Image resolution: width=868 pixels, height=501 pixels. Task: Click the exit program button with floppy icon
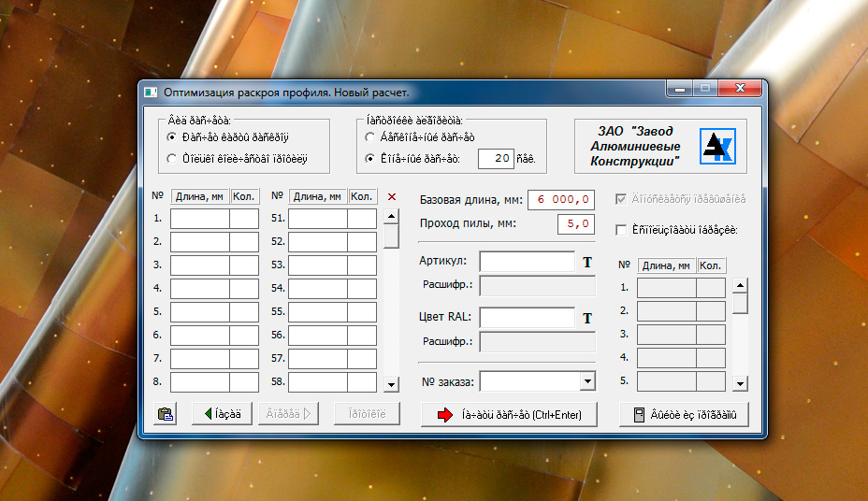click(x=684, y=415)
